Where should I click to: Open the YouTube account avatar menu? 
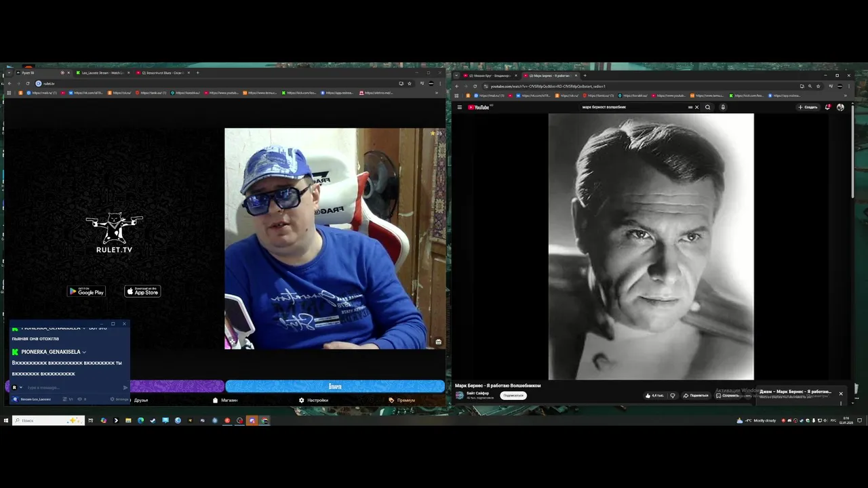(840, 107)
